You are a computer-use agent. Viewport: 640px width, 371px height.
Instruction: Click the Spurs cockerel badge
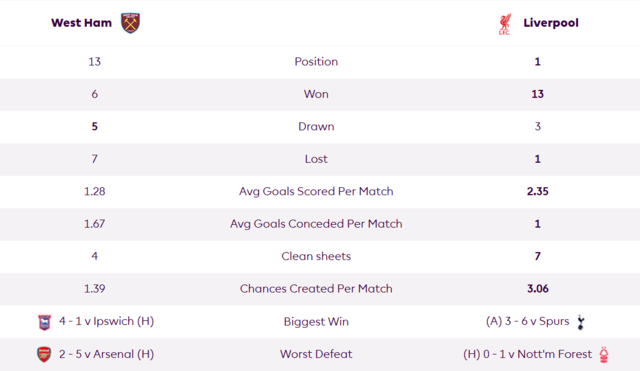581,322
